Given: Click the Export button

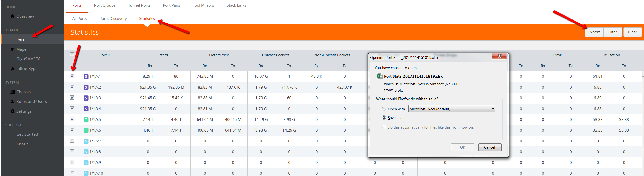Looking at the screenshot, I should click(594, 32).
